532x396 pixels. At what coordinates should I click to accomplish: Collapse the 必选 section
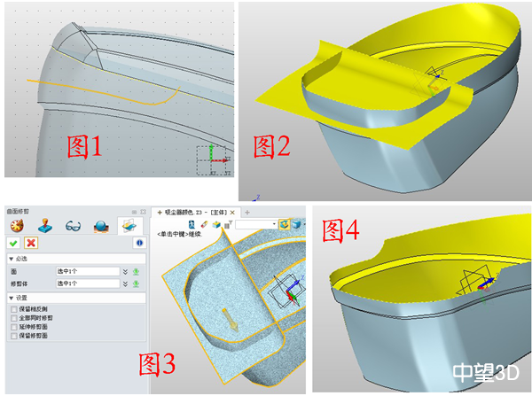click(10, 260)
